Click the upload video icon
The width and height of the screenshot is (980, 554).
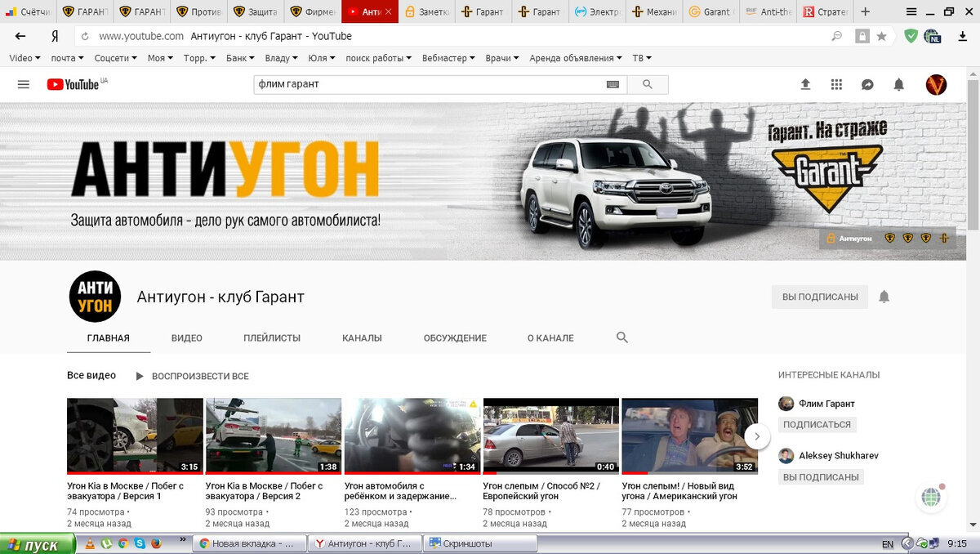805,84
